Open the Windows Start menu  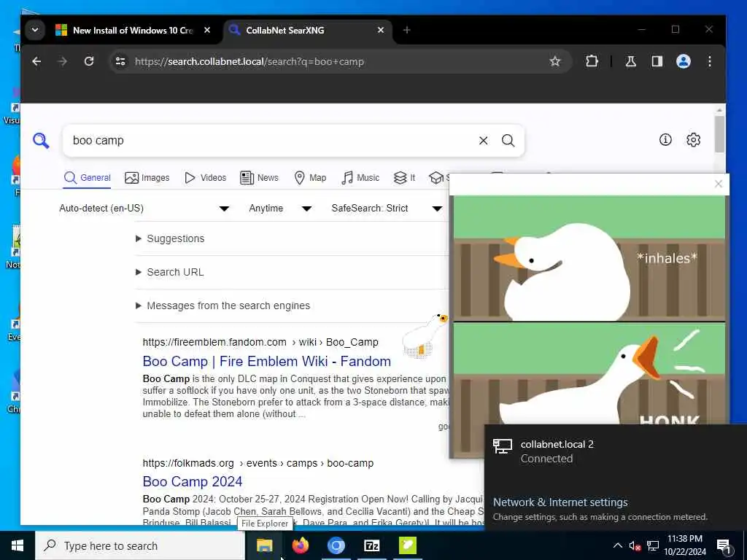click(x=18, y=545)
